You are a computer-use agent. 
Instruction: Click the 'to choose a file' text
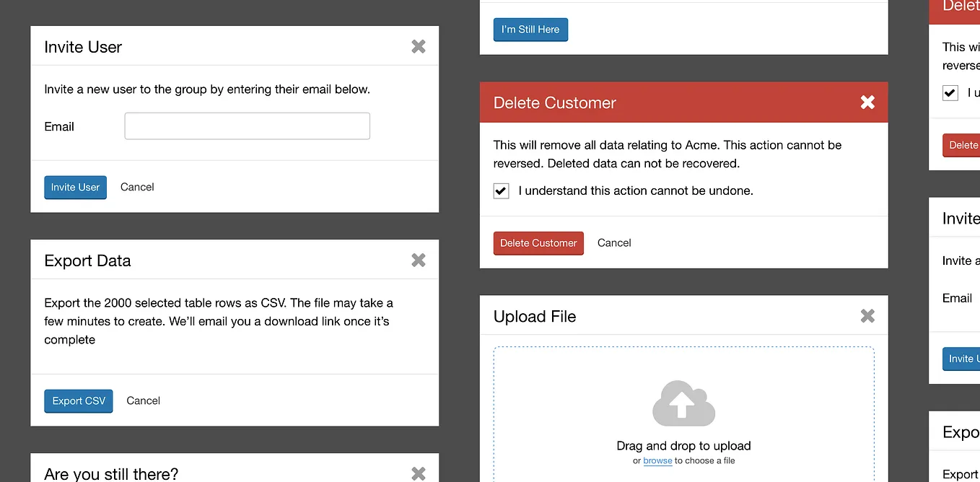[705, 460]
